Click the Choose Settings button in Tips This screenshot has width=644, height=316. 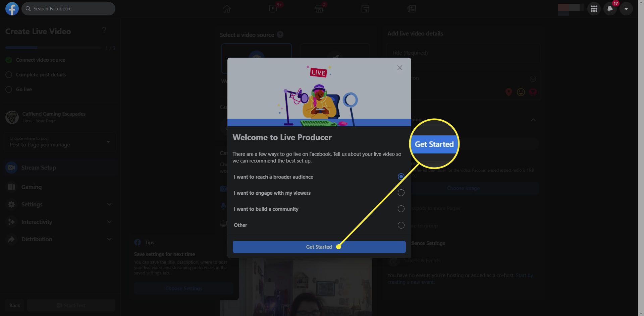click(184, 288)
